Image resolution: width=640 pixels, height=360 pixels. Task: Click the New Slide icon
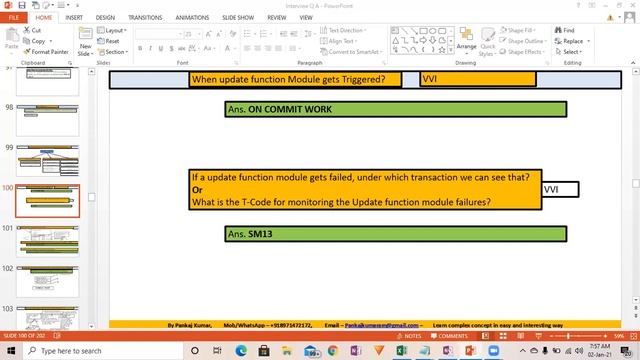85,34
